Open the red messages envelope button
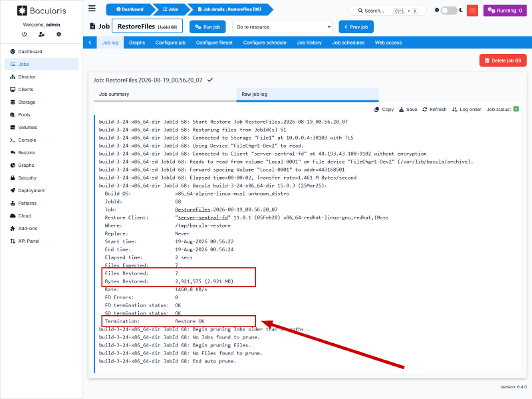 tap(472, 11)
